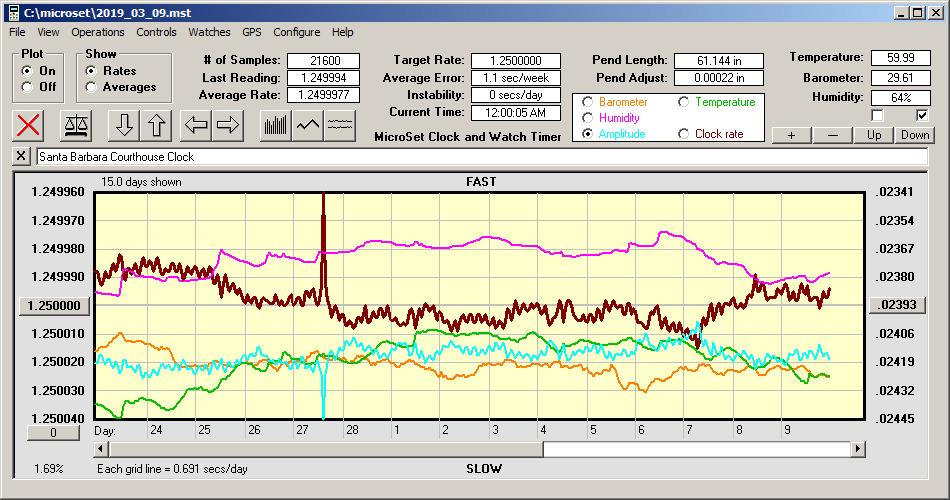The height and width of the screenshot is (500, 950).
Task: Click the small X beside clock name
Action: (21, 156)
